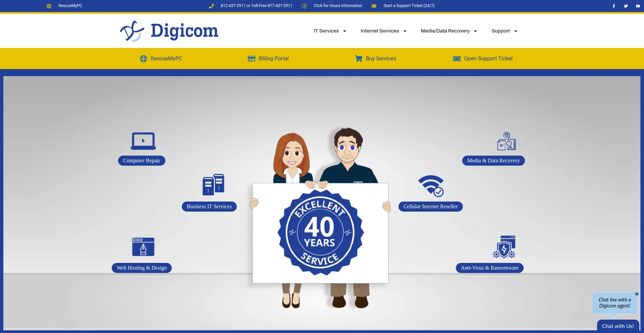This screenshot has width=644, height=333.
Task: Click the Anti-Virus shield icon
Action: (x=504, y=247)
